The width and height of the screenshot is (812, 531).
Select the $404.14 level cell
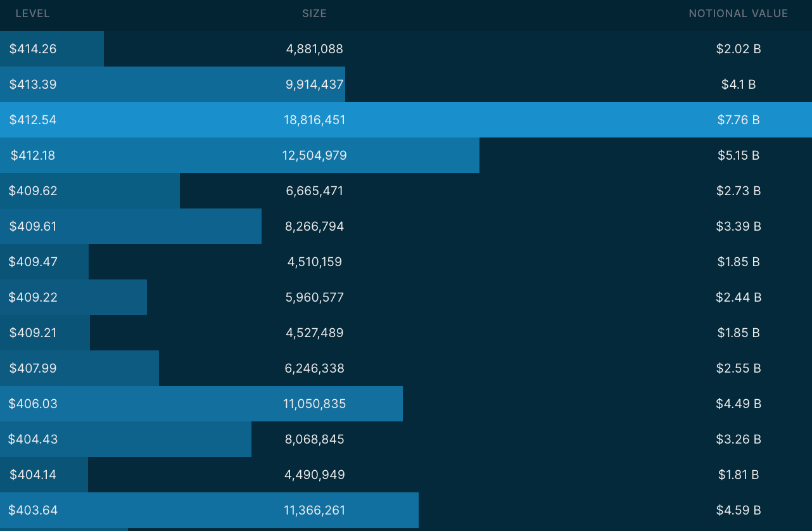click(x=33, y=475)
